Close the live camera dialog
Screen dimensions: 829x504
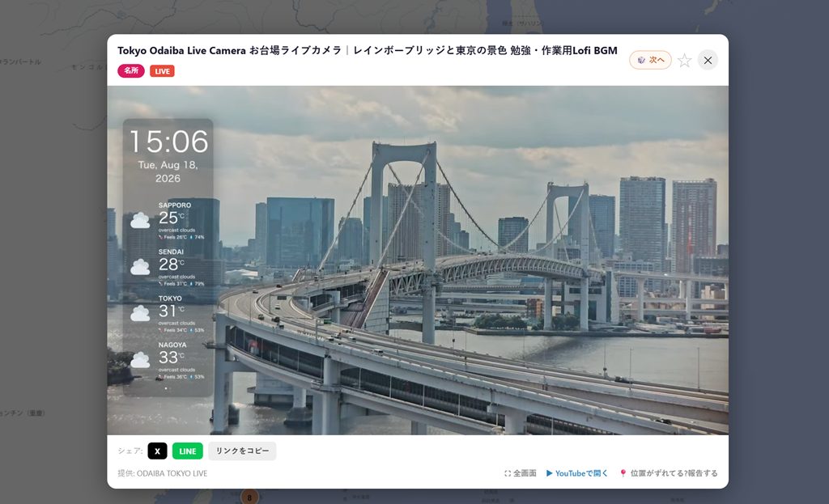point(708,60)
